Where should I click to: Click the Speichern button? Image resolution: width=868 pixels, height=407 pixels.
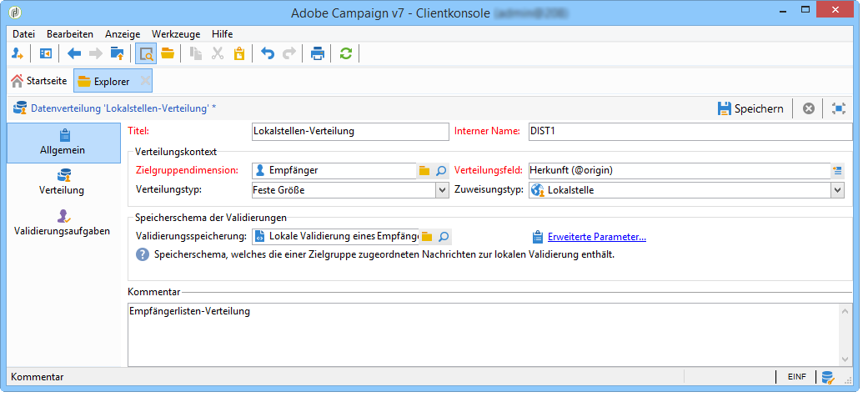750,108
